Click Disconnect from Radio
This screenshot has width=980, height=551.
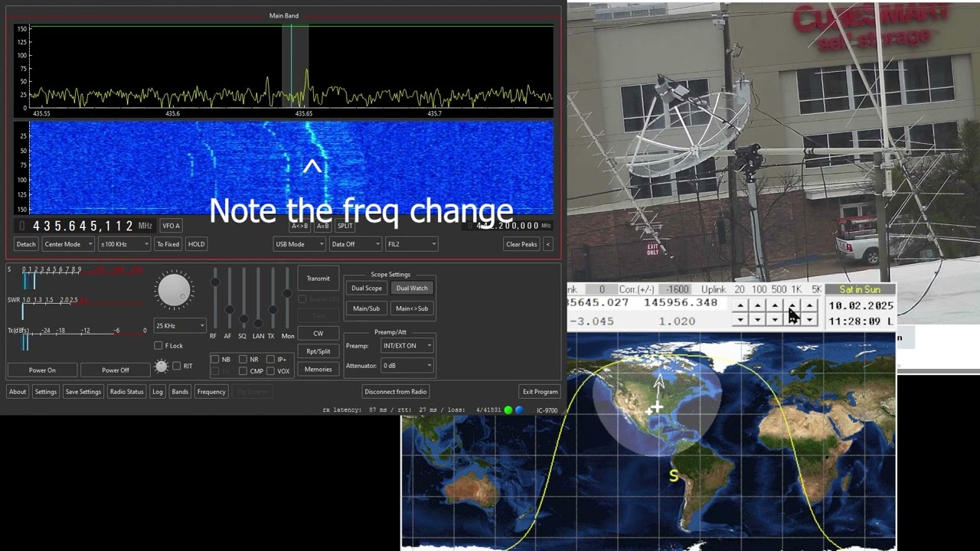[x=396, y=392]
